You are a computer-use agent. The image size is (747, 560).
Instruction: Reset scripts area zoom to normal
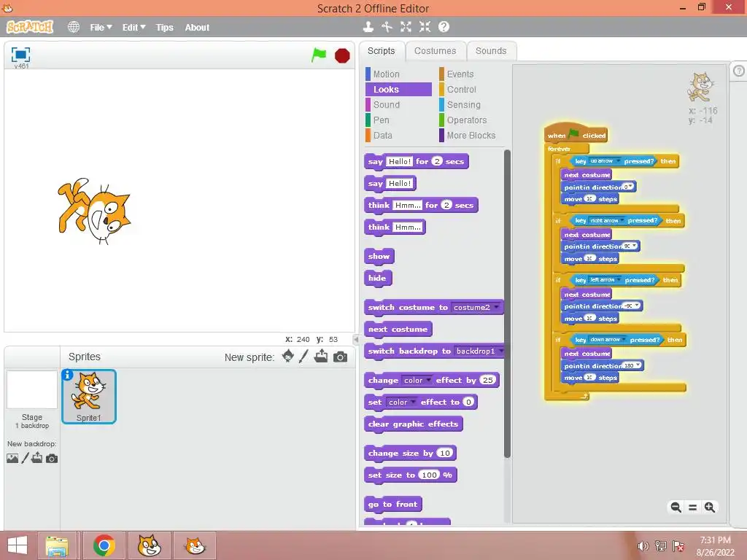693,507
